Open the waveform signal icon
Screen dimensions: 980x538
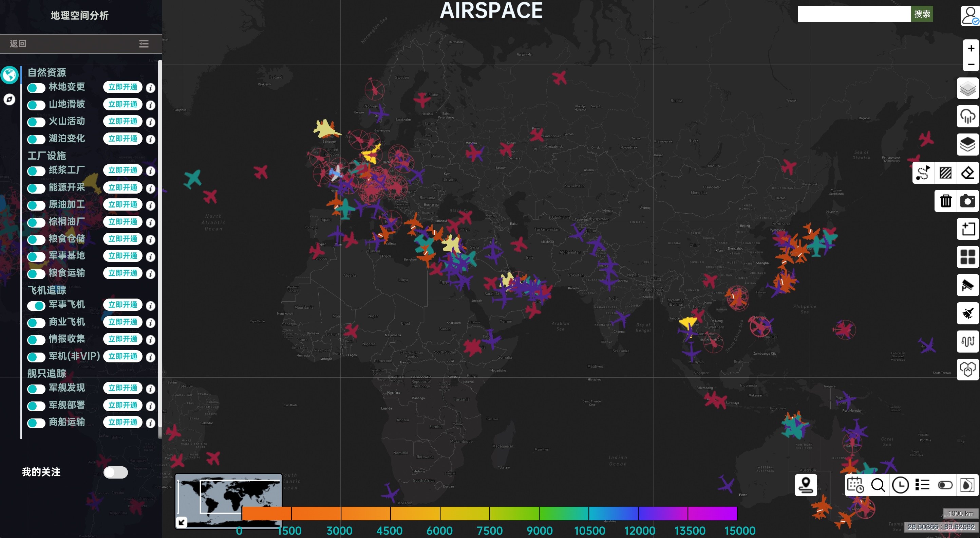pos(967,341)
